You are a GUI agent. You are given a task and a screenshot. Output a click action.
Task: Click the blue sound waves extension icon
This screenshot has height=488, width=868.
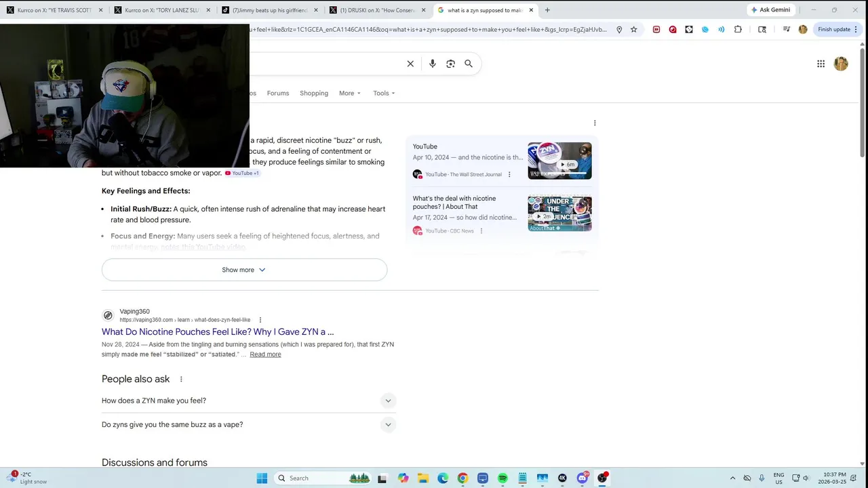[722, 30]
